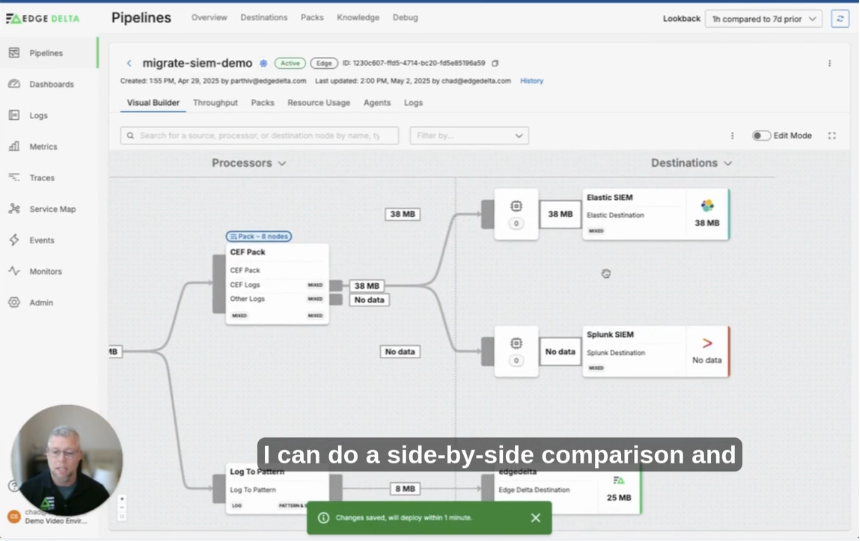Viewport: 860px width, 541px height.
Task: Open Pipelines in the sidebar
Action: (x=48, y=53)
